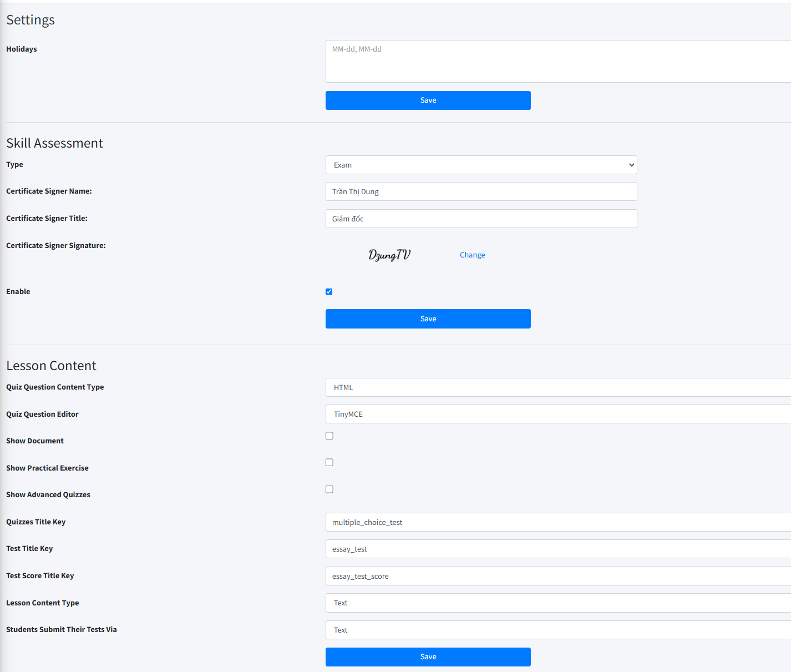This screenshot has height=672, width=791.
Task: Click the Holidays text area
Action: tap(558, 61)
